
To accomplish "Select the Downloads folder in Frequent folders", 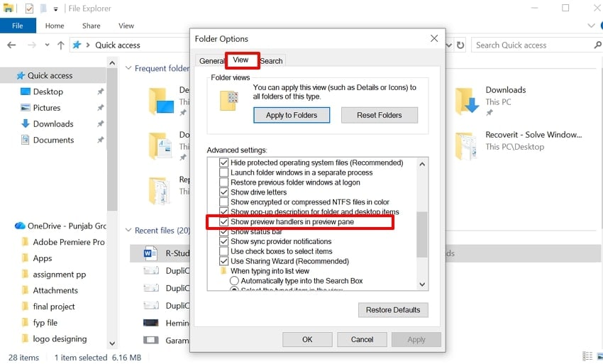I will [490, 101].
